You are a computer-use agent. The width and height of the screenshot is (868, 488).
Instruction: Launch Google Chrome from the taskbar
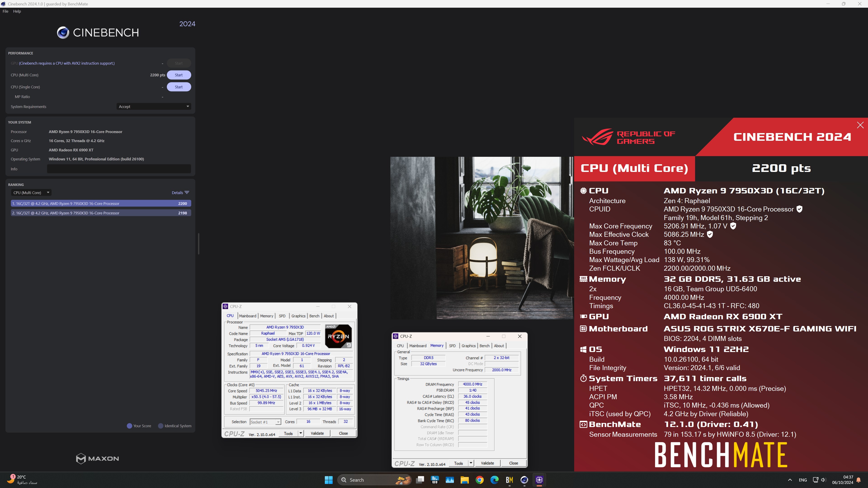[x=479, y=480]
